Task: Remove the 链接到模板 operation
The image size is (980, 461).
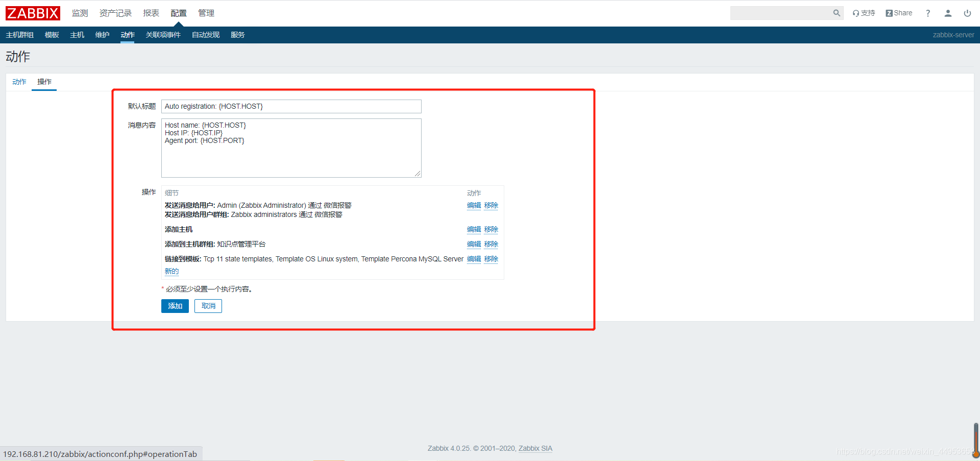Action: 491,259
